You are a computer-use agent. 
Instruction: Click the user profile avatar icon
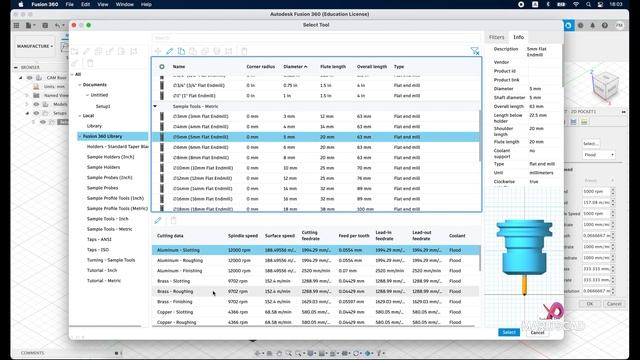tap(620, 25)
